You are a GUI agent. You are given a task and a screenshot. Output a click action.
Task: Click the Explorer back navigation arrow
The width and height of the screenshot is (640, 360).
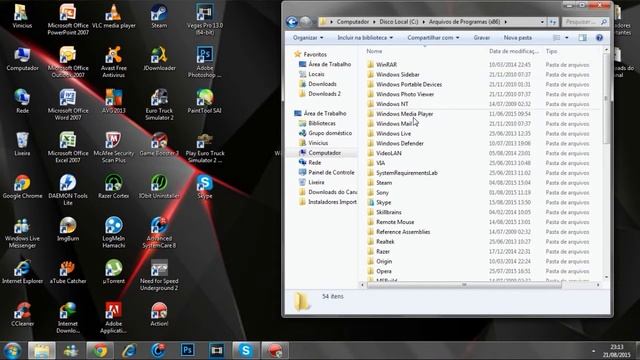tap(291, 22)
